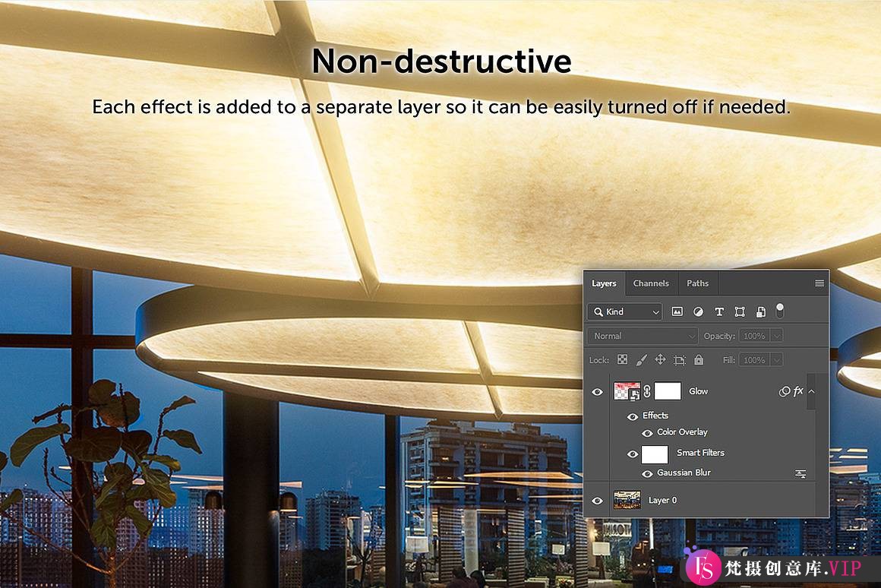Lock layer position
The height and width of the screenshot is (588, 881).
pyautogui.click(x=660, y=360)
